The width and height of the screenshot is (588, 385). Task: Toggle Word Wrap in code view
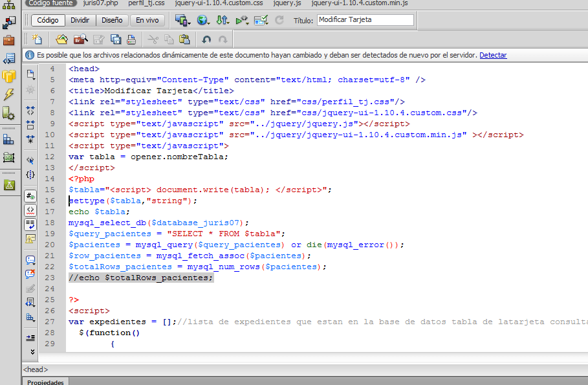30,225
